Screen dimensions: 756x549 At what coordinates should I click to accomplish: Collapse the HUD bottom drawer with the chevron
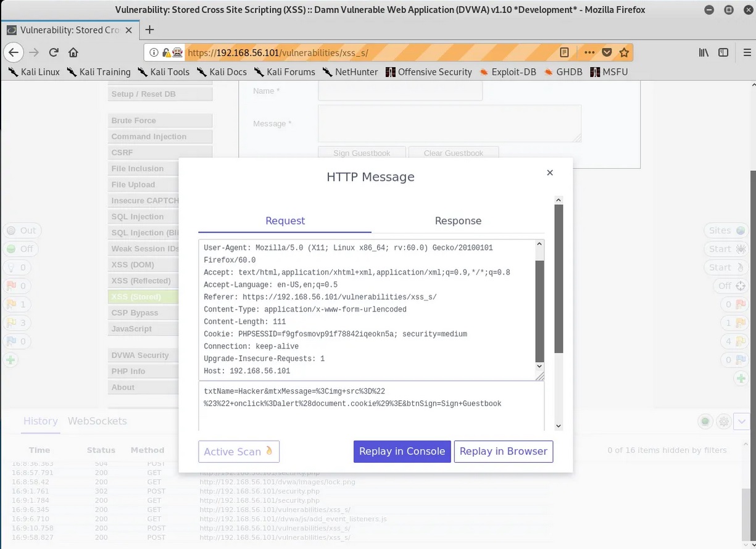point(742,422)
